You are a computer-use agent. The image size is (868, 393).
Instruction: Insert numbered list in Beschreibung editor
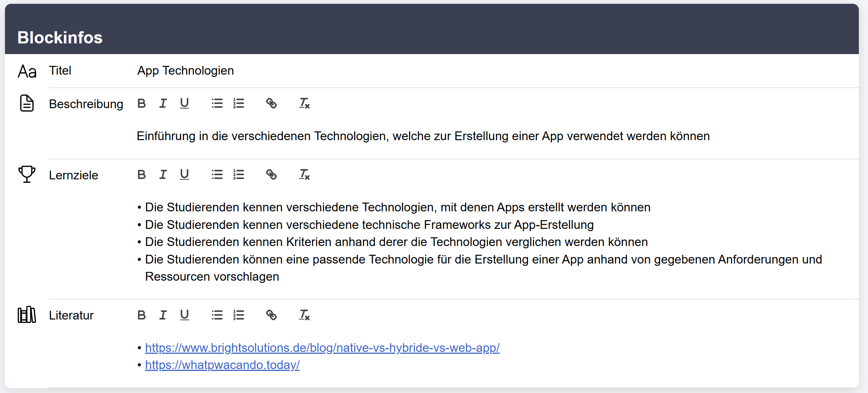[239, 103]
